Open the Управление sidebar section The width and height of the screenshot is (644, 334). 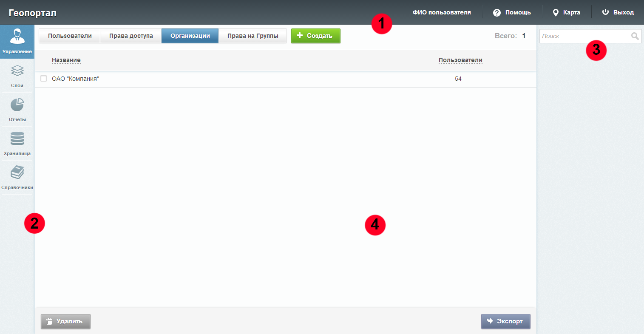[x=17, y=41]
